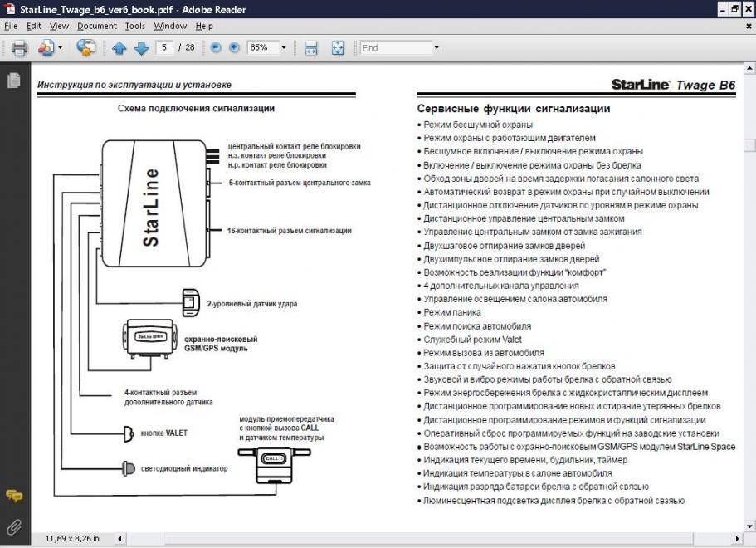Select the Fit Page view icon
The height and width of the screenshot is (548, 756).
click(x=338, y=48)
